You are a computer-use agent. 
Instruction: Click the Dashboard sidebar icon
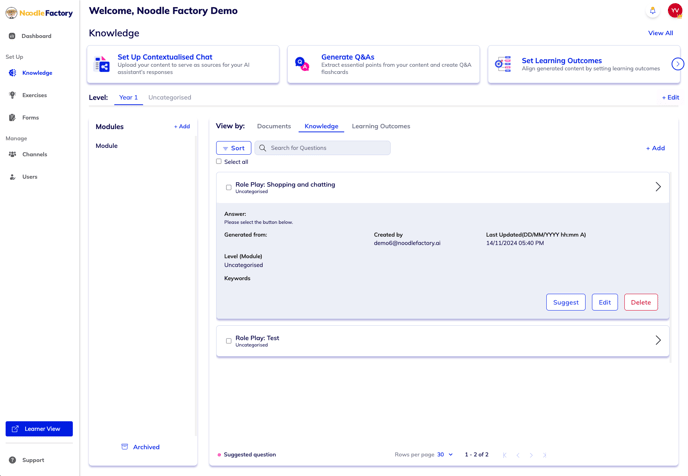(12, 36)
